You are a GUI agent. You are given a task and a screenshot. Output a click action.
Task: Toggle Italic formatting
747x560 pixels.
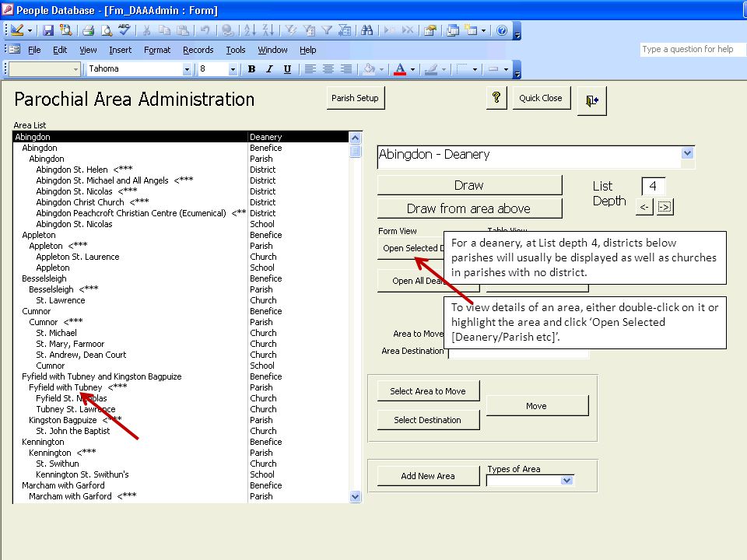coord(269,69)
